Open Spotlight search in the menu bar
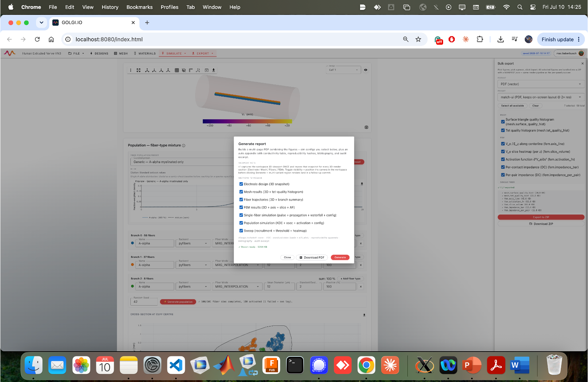The width and height of the screenshot is (588, 382). coord(520,7)
